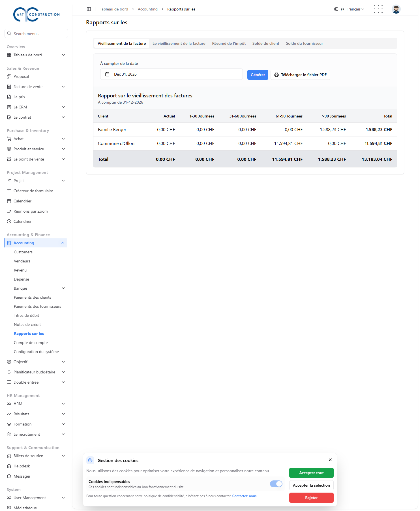
Task: Click the red Rejeter button
Action: [x=311, y=498]
